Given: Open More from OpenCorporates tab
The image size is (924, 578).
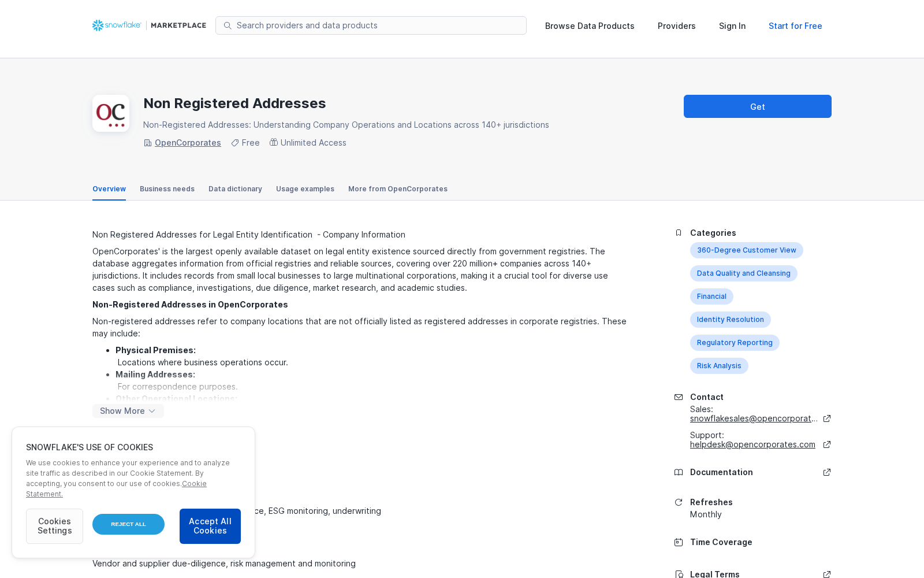Looking at the screenshot, I should 398,189.
